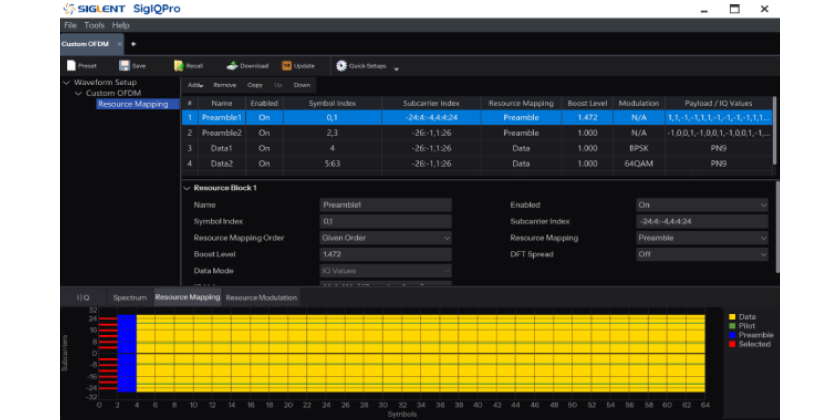
Task: Open Quick Setups gear icon
Action: tap(341, 66)
